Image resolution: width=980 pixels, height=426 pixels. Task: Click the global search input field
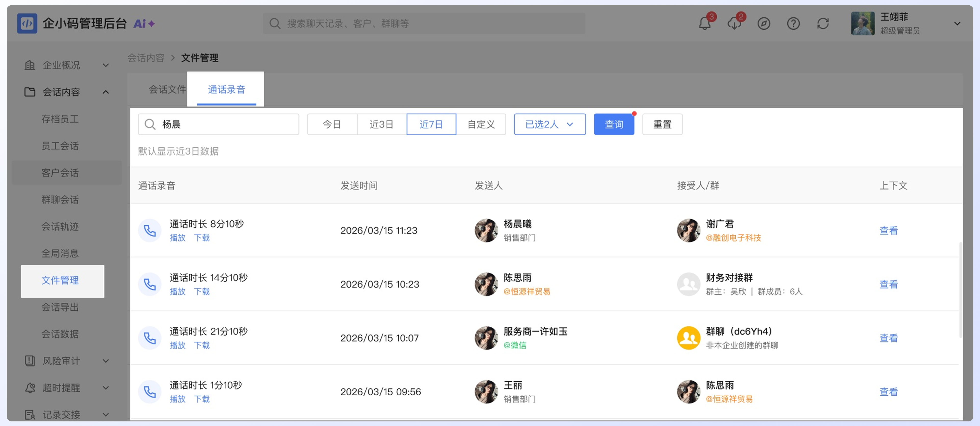tap(424, 23)
